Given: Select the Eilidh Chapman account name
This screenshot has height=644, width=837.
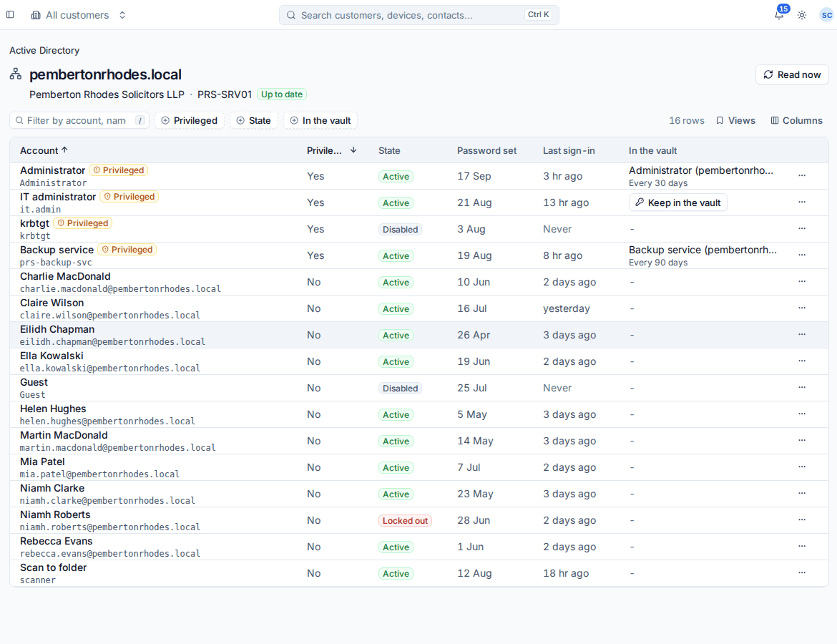Looking at the screenshot, I should coord(57,329).
